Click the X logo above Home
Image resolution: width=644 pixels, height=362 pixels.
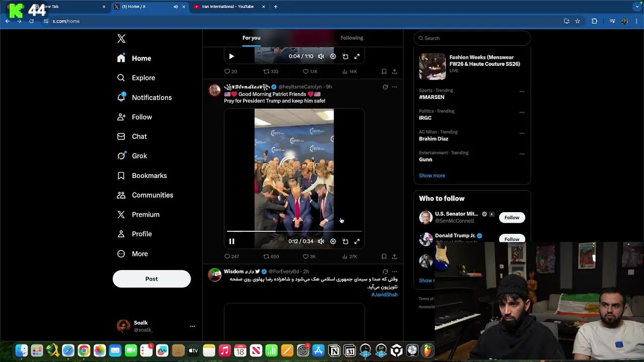pyautogui.click(x=121, y=39)
